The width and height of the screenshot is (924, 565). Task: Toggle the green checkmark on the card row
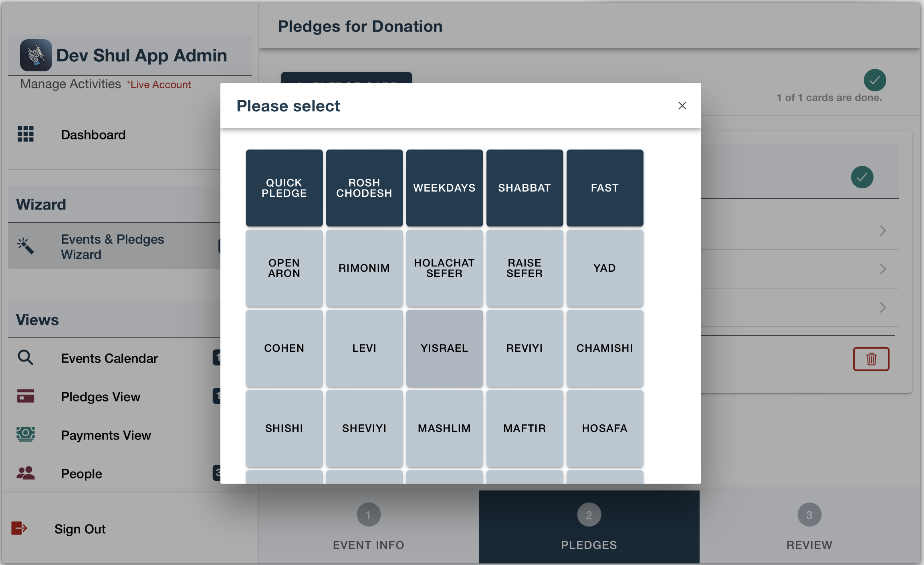tap(862, 177)
